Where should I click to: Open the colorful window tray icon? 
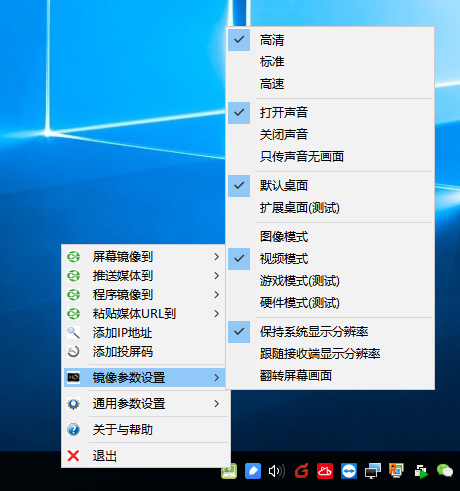pos(396,471)
